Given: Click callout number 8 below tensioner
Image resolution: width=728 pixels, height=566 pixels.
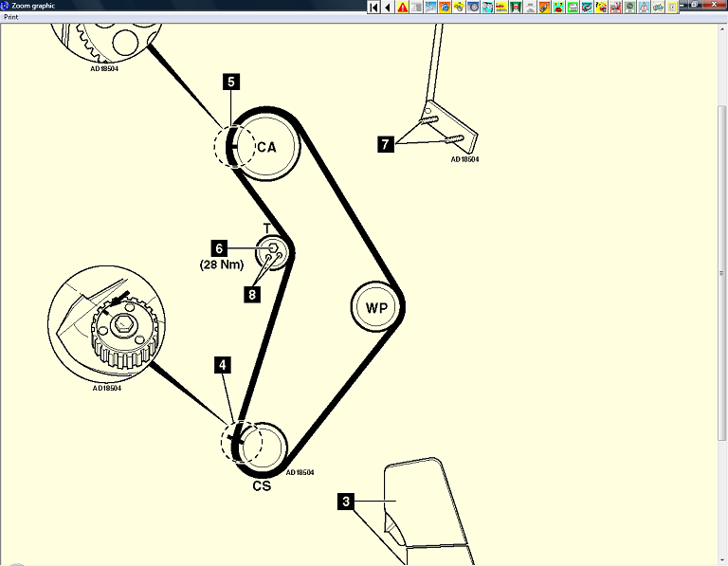Looking at the screenshot, I should click(251, 295).
